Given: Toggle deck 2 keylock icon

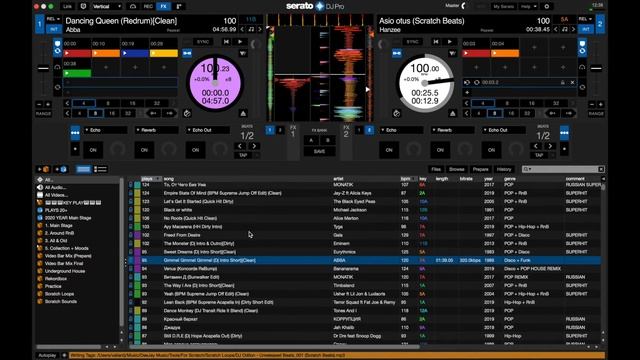Looking at the screenshot, I should 397,53.
